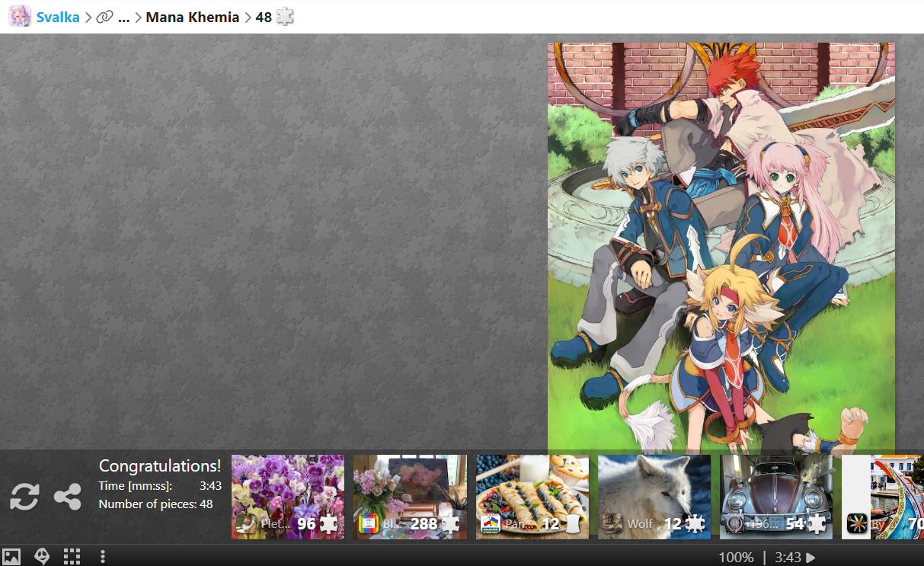Click the chain link icon in breadcrumb
This screenshot has width=924, height=566.
(x=104, y=17)
